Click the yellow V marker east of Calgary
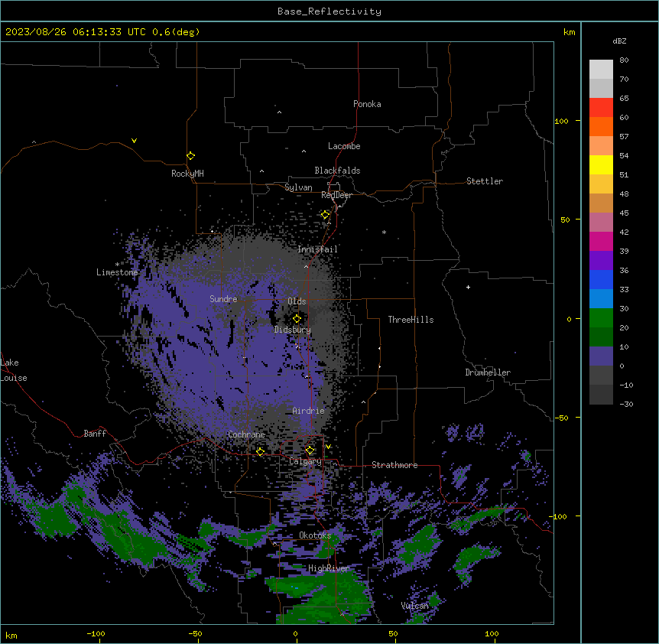 [328, 447]
